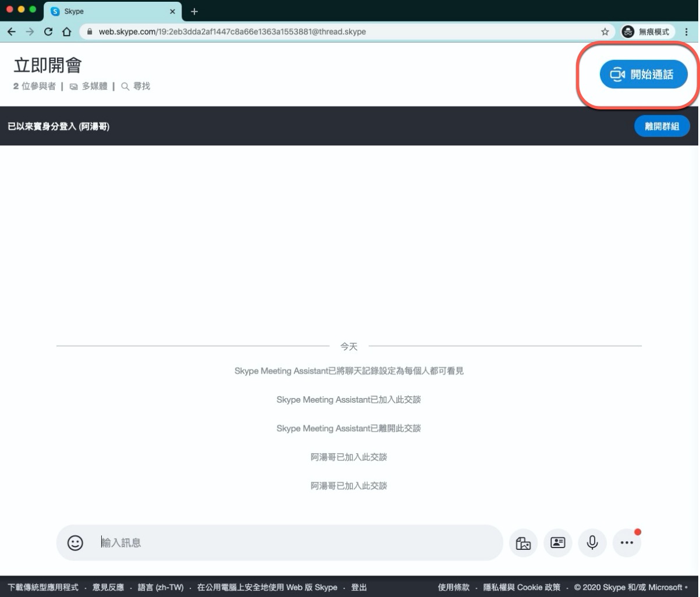Sign out using the 登出 link
Image resolution: width=700 pixels, height=597 pixels.
pos(359,587)
